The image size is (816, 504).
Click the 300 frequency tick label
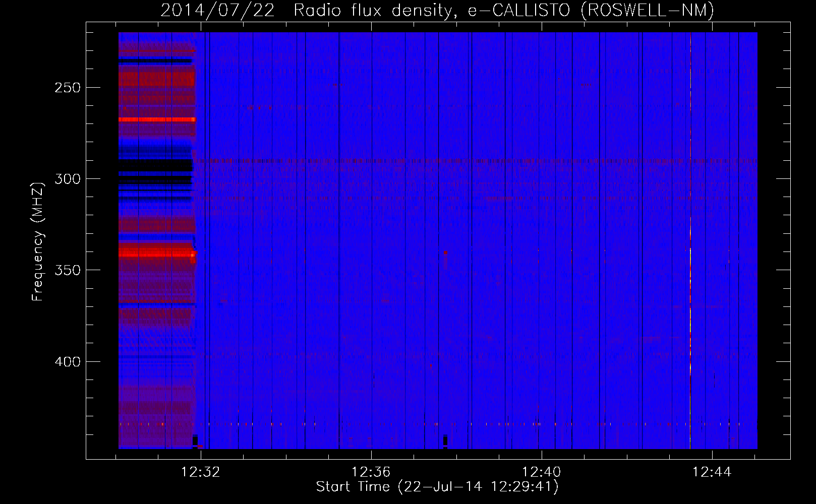(68, 179)
